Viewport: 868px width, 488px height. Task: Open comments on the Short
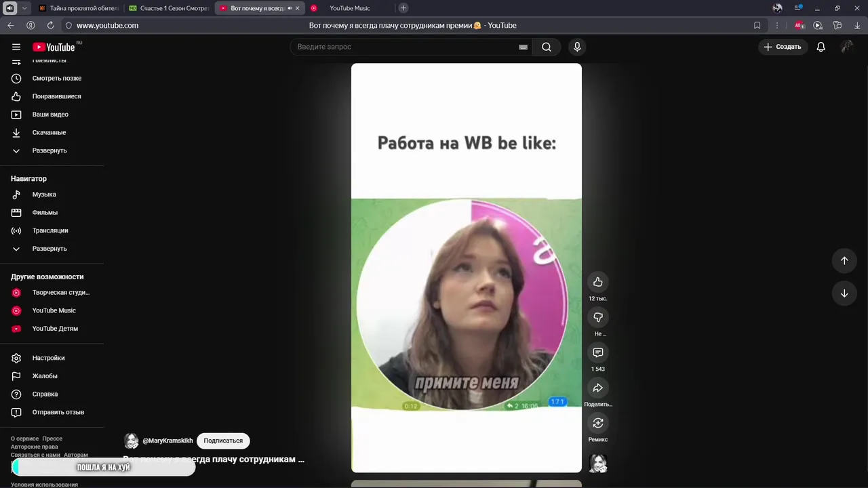click(597, 352)
